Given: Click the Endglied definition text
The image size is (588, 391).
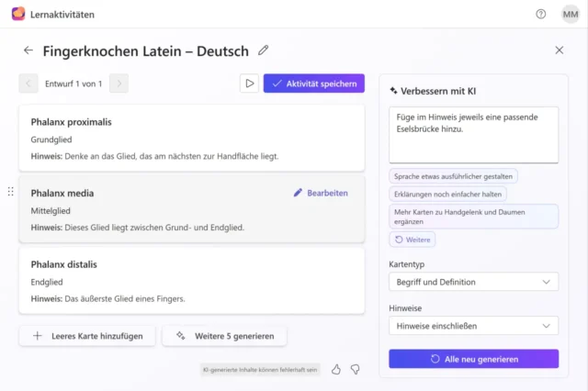Looking at the screenshot, I should pyautogui.click(x=47, y=282).
